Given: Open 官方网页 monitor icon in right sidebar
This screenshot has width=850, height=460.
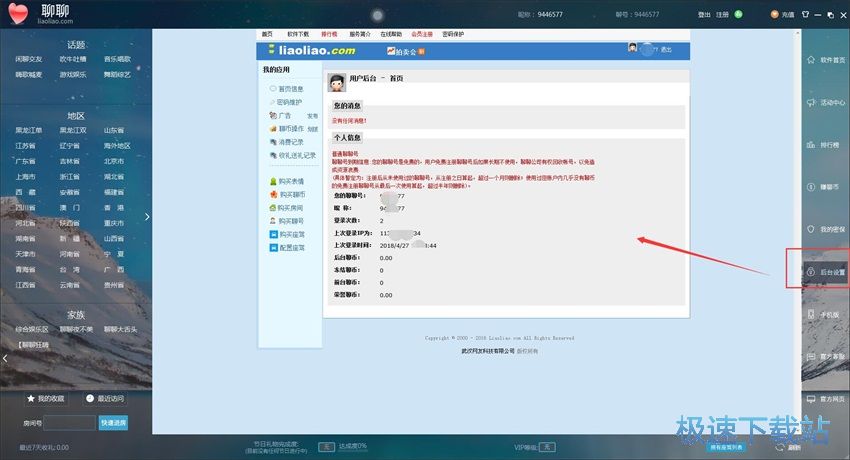Looking at the screenshot, I should (811, 399).
